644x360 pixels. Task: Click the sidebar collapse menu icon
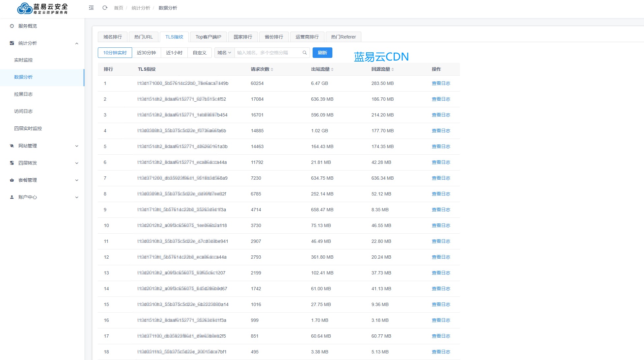tap(91, 8)
